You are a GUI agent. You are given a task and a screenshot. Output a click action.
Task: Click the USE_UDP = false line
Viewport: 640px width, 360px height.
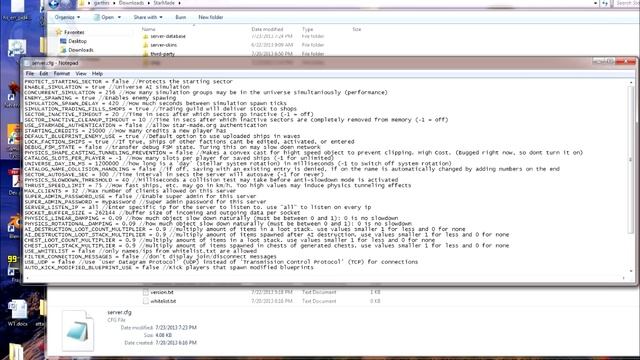(x=221, y=262)
